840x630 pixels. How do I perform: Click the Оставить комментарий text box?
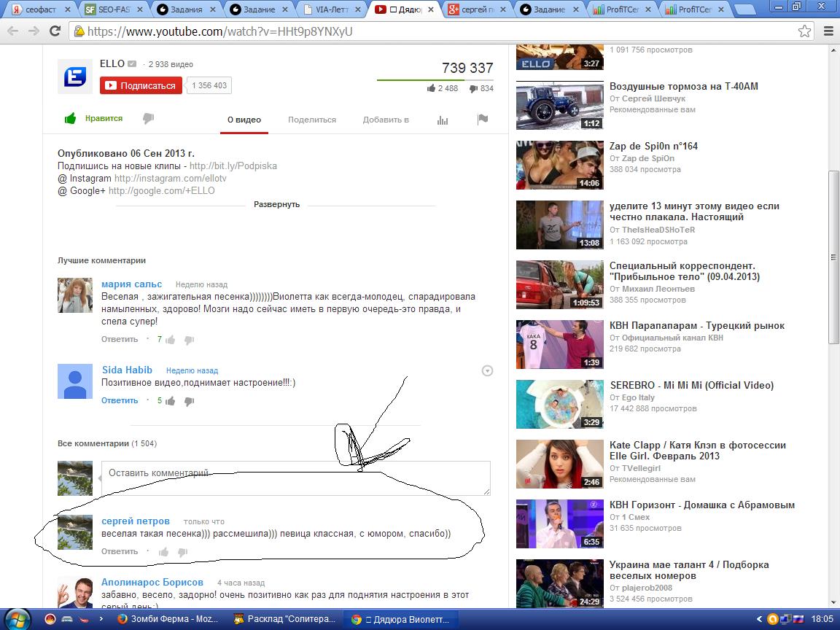pyautogui.click(x=296, y=478)
